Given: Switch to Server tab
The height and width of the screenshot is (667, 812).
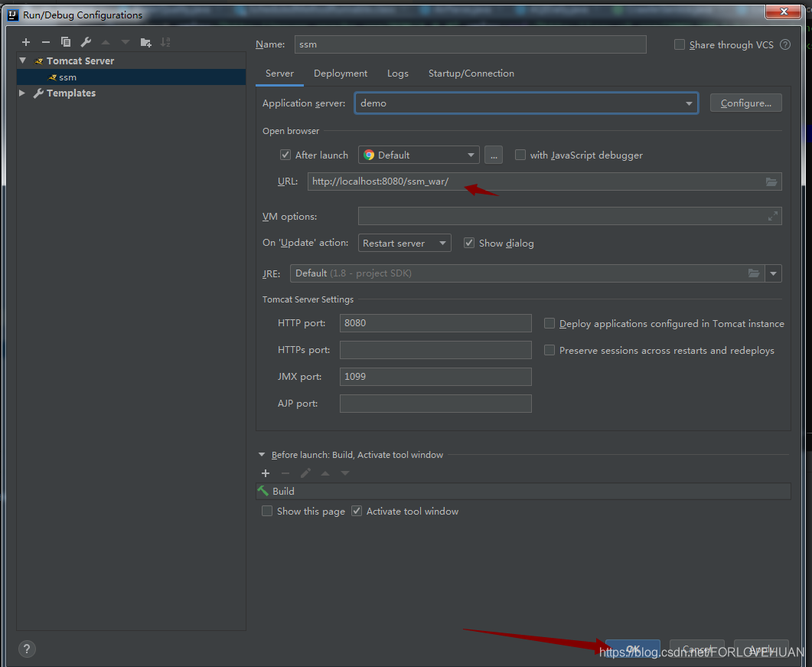Looking at the screenshot, I should pos(279,74).
